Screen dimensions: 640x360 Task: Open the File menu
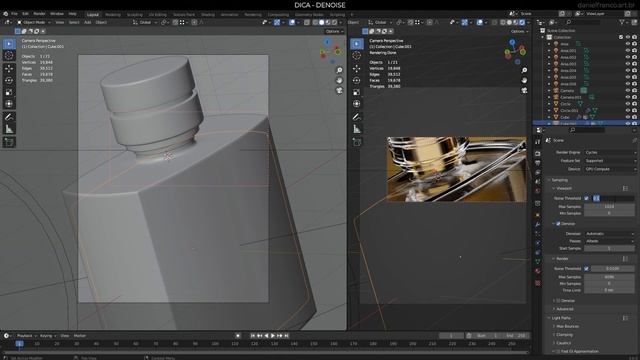click(x=14, y=13)
